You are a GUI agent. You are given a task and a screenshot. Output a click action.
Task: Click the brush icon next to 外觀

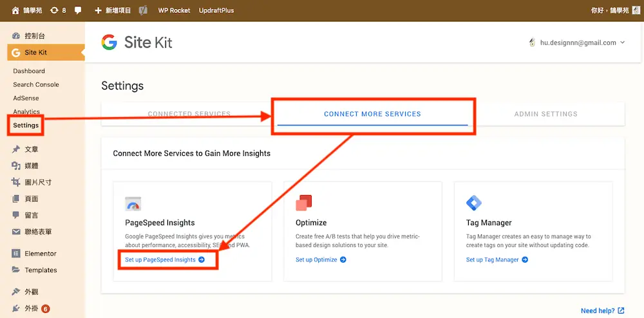[16, 292]
